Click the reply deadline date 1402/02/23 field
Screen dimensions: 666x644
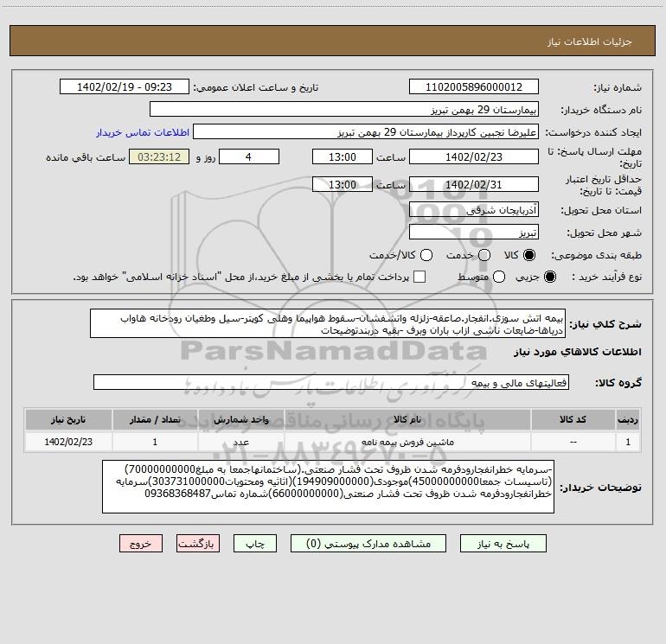474,156
